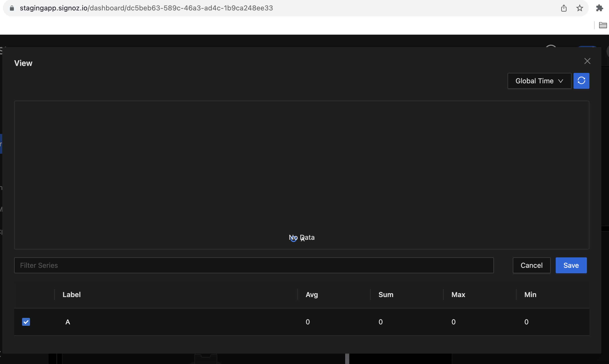
Task: Click the refresh icon's blue background button
Action: tap(581, 81)
